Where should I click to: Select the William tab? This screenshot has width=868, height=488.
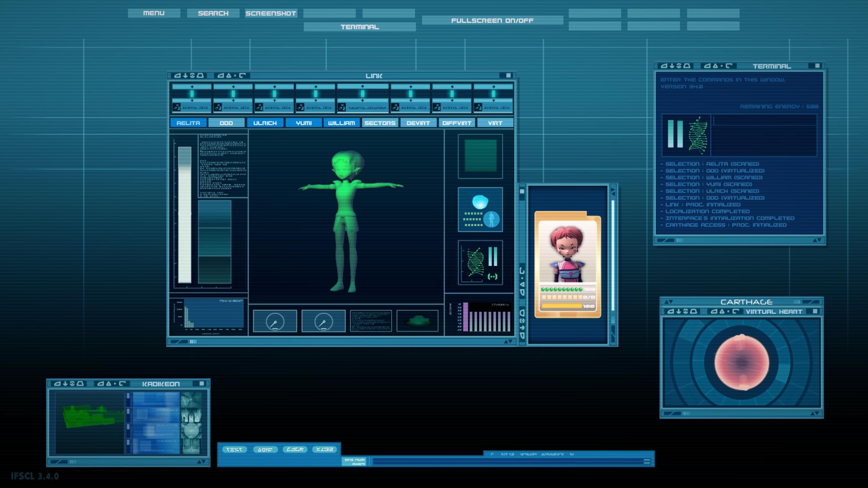tap(341, 123)
